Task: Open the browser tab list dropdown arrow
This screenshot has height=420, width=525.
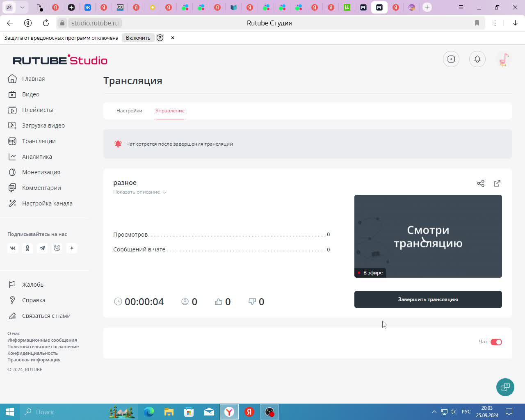Action: pyautogui.click(x=22, y=7)
